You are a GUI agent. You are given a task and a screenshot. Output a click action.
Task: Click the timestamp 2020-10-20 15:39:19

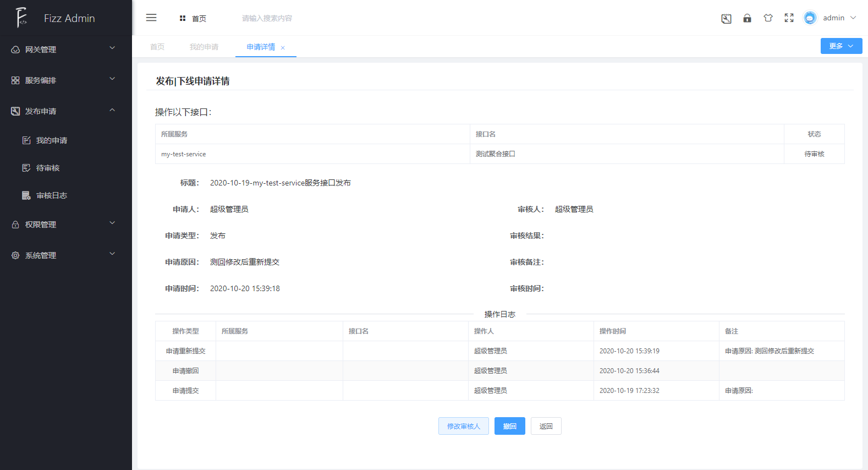point(629,351)
